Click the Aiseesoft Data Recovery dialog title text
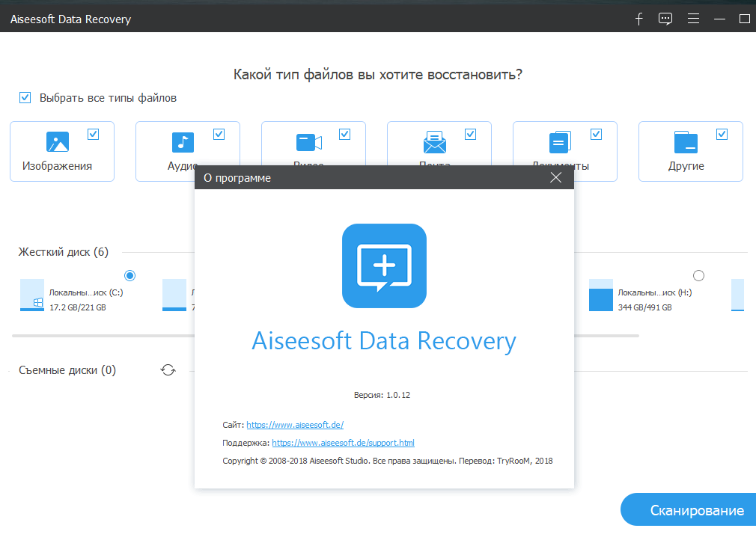 click(384, 341)
